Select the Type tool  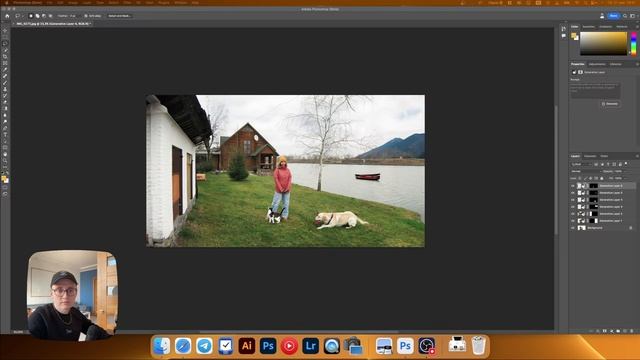pyautogui.click(x=5, y=135)
